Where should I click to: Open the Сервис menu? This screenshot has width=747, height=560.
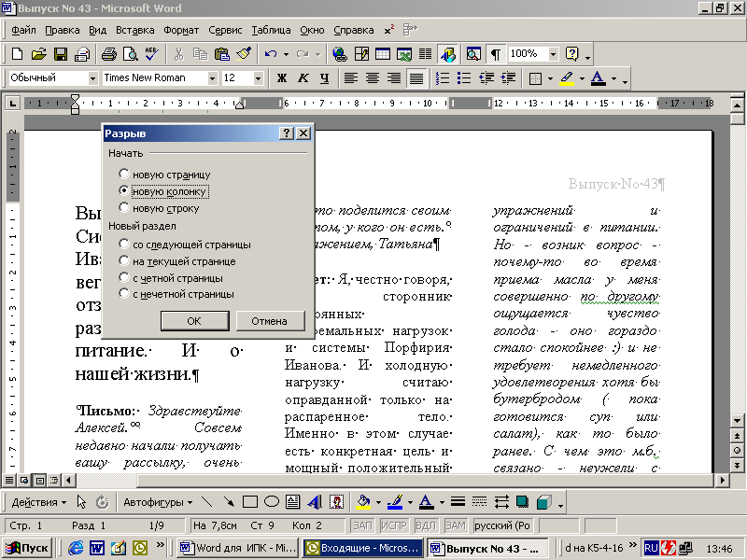[x=225, y=30]
